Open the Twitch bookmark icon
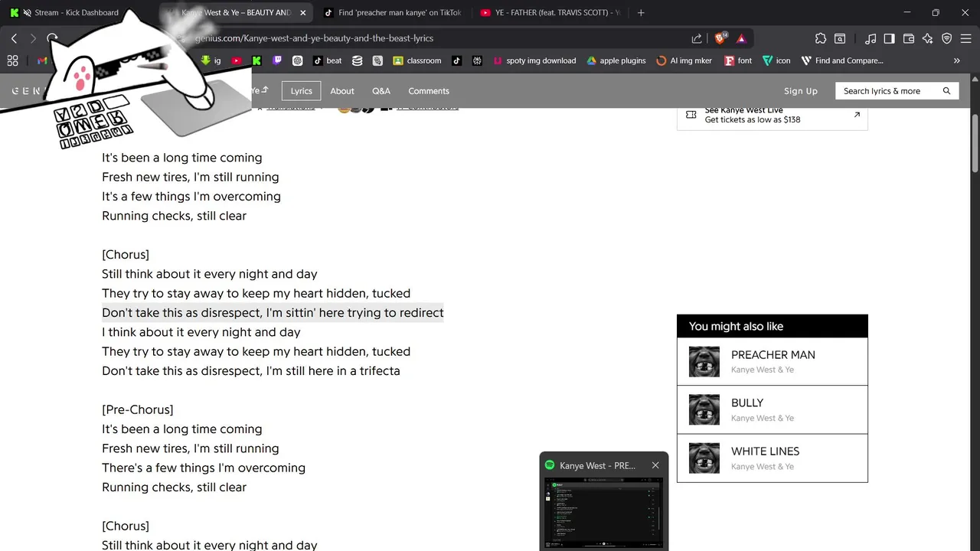 [277, 60]
